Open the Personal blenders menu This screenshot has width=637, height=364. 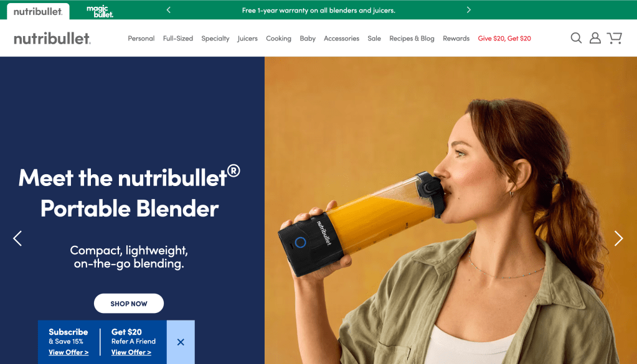point(141,39)
